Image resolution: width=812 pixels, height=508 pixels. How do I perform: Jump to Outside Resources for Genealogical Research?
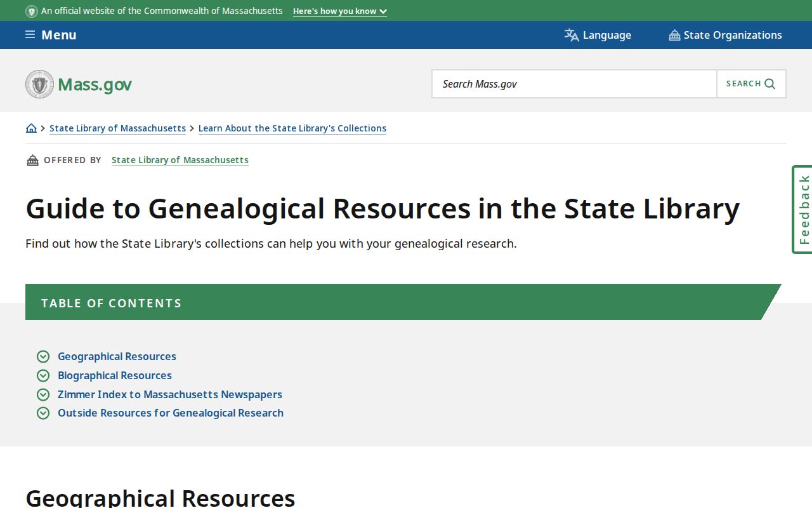[171, 413]
